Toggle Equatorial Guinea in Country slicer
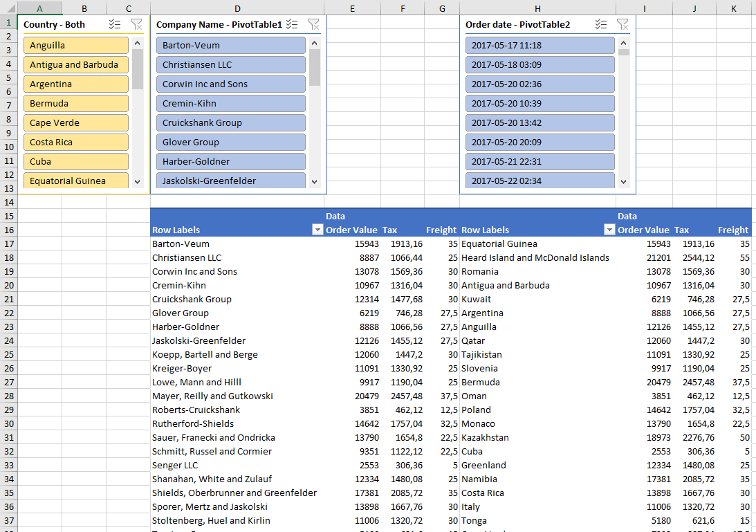The width and height of the screenshot is (756, 532). click(x=76, y=180)
